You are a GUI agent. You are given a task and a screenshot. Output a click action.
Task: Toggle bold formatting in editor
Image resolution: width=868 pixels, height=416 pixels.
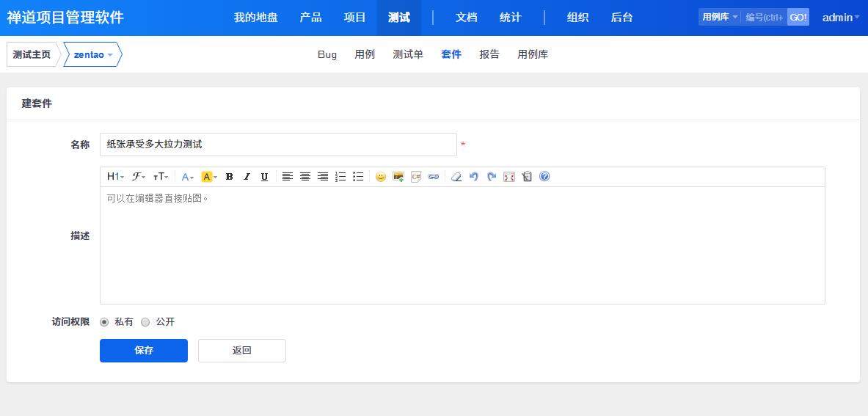coord(229,177)
